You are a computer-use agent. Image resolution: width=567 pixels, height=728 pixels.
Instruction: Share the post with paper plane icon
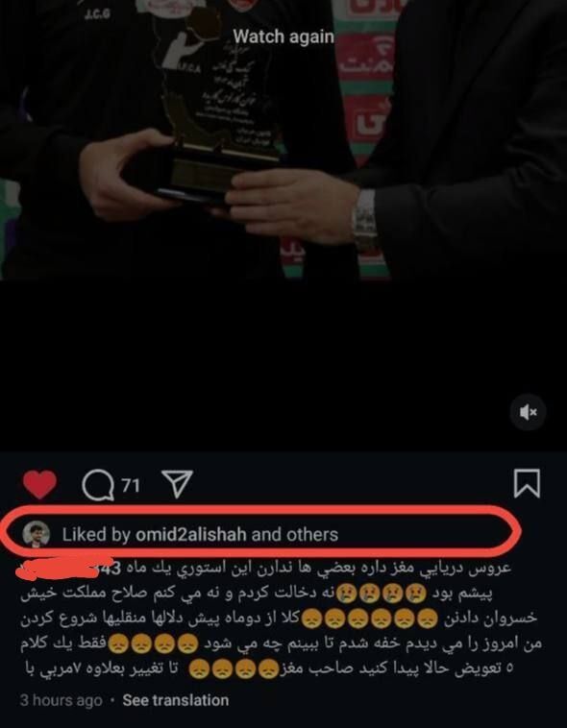177,484
